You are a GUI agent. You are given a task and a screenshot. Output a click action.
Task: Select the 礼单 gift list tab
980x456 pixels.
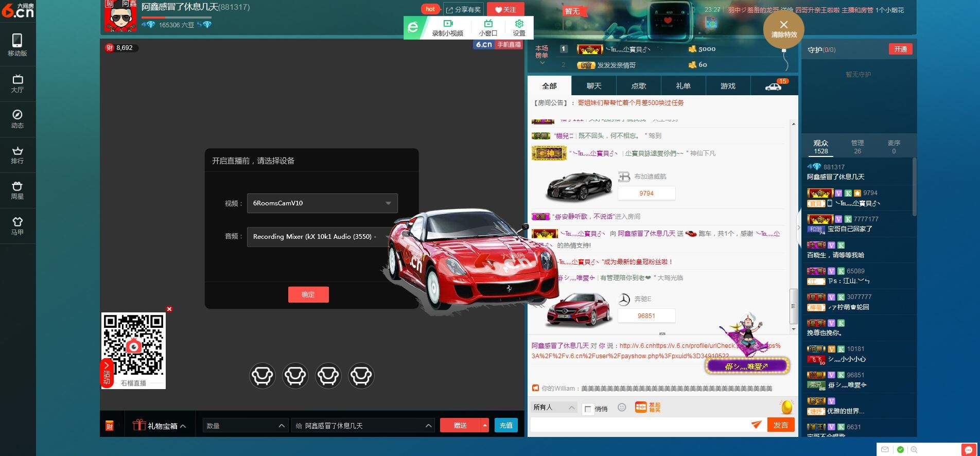pyautogui.click(x=683, y=86)
